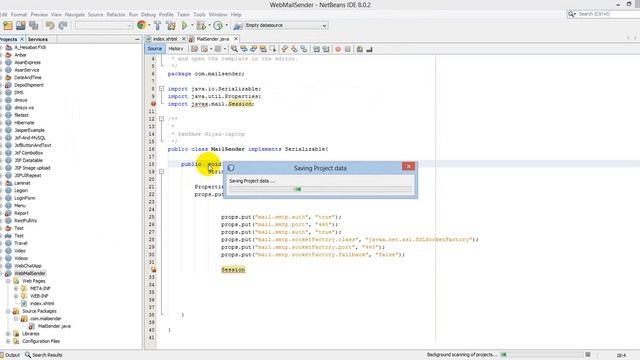Expand META-INF folder node
Image resolution: width=640 pixels, height=360 pixels.
(16, 288)
